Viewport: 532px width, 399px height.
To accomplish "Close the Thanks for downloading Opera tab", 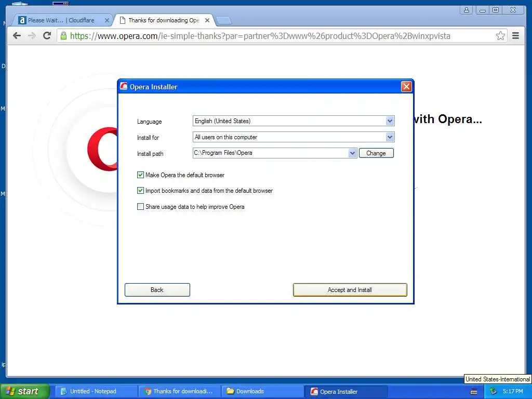I will [207, 20].
